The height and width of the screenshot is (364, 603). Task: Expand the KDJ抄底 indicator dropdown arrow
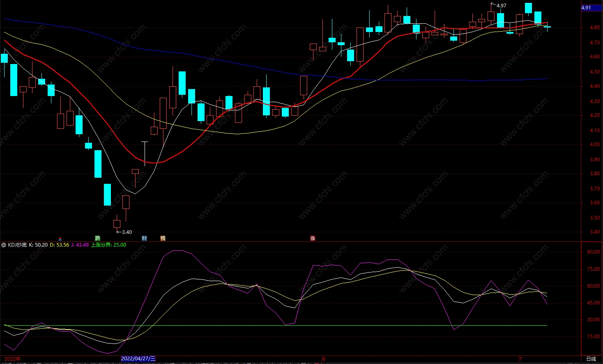[x=4, y=245]
